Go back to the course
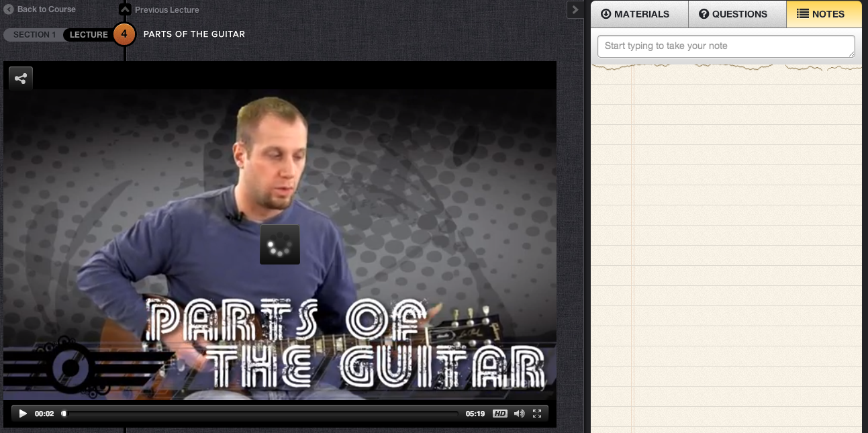Screen dimensions: 868x433 coord(40,9)
